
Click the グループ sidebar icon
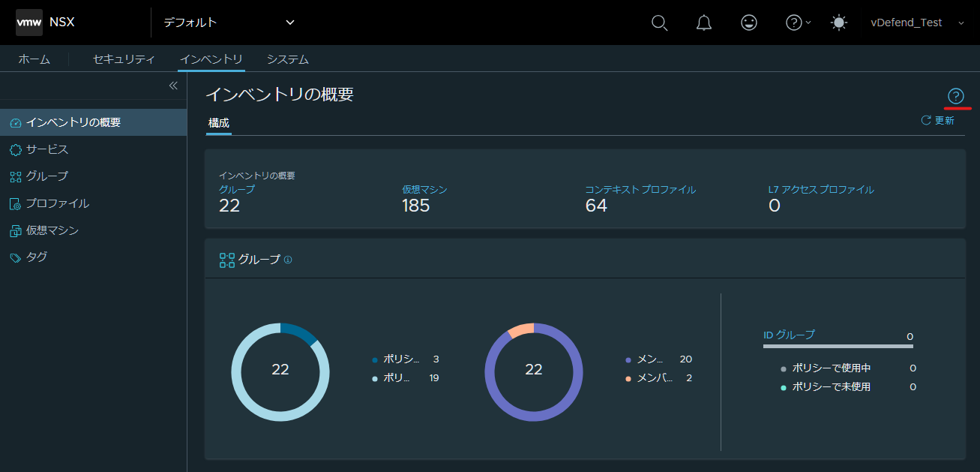coord(16,176)
